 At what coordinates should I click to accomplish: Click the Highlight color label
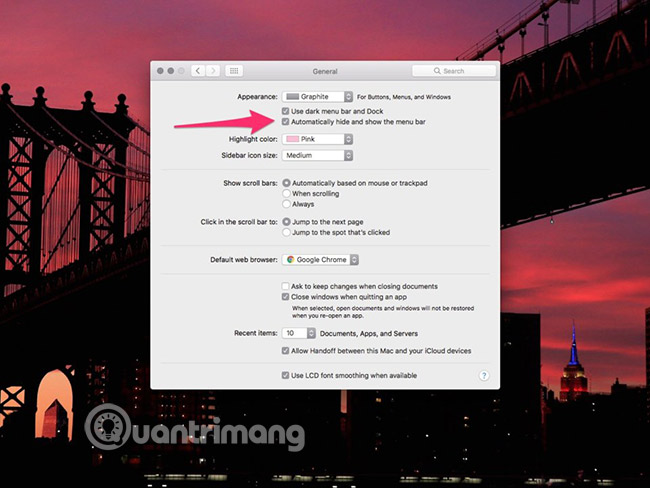pos(253,139)
